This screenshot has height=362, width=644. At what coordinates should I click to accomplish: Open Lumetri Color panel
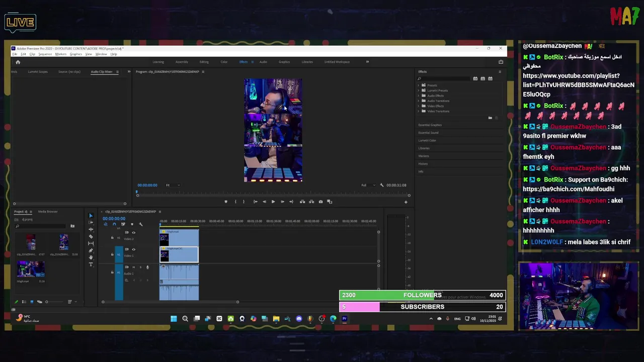tap(427, 140)
